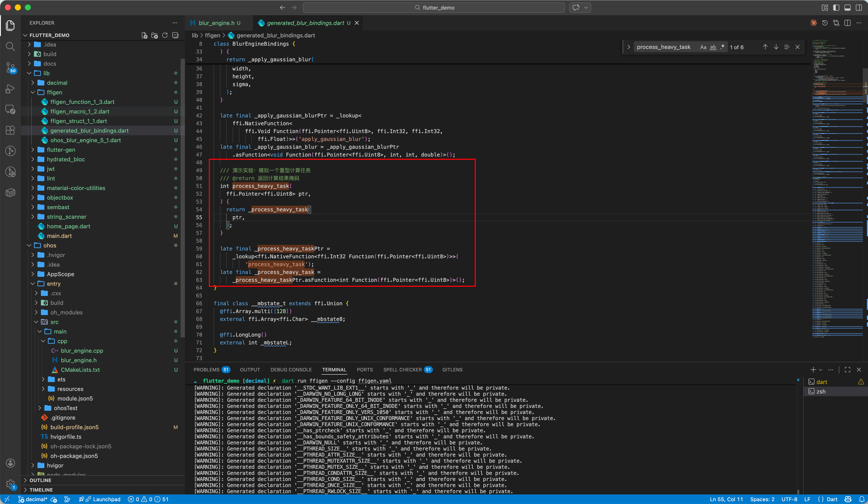Refresh the Explorer file tree
The width and height of the screenshot is (868, 504).
(x=165, y=35)
